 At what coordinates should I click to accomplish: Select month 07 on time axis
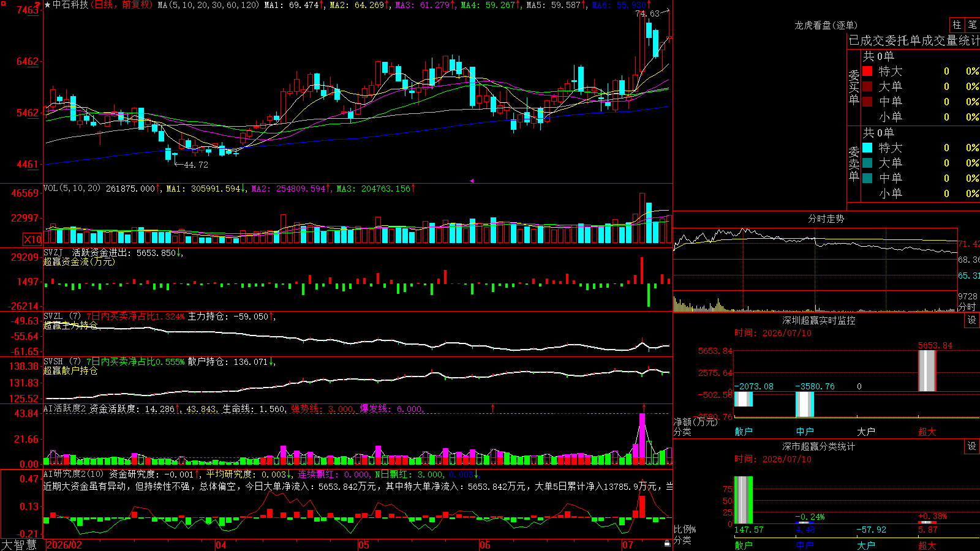point(628,545)
